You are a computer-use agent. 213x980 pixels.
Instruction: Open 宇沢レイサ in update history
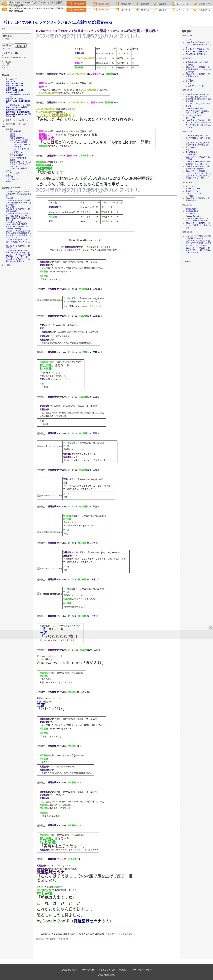click(x=190, y=118)
